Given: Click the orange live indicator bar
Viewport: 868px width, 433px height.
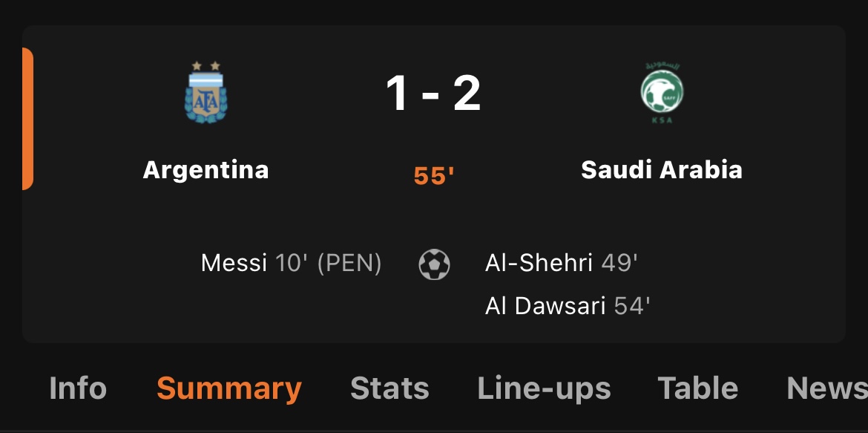Looking at the screenshot, I should coord(27,119).
